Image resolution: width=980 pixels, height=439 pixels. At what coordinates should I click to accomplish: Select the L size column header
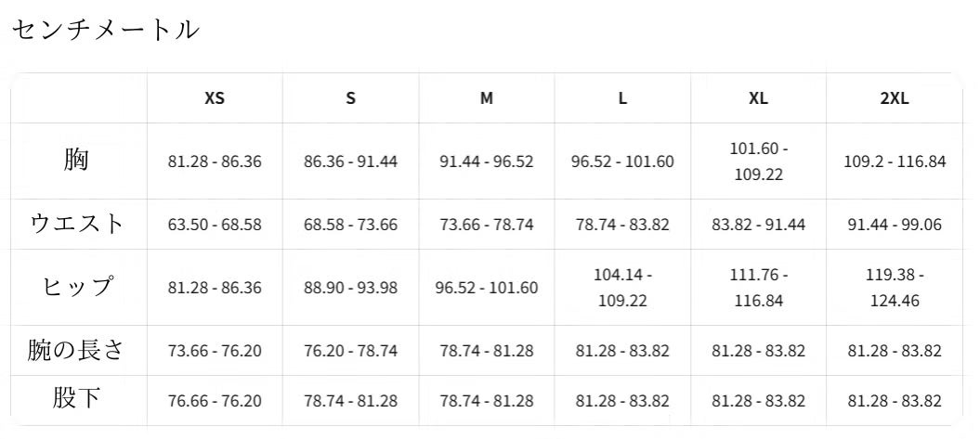pos(622,98)
